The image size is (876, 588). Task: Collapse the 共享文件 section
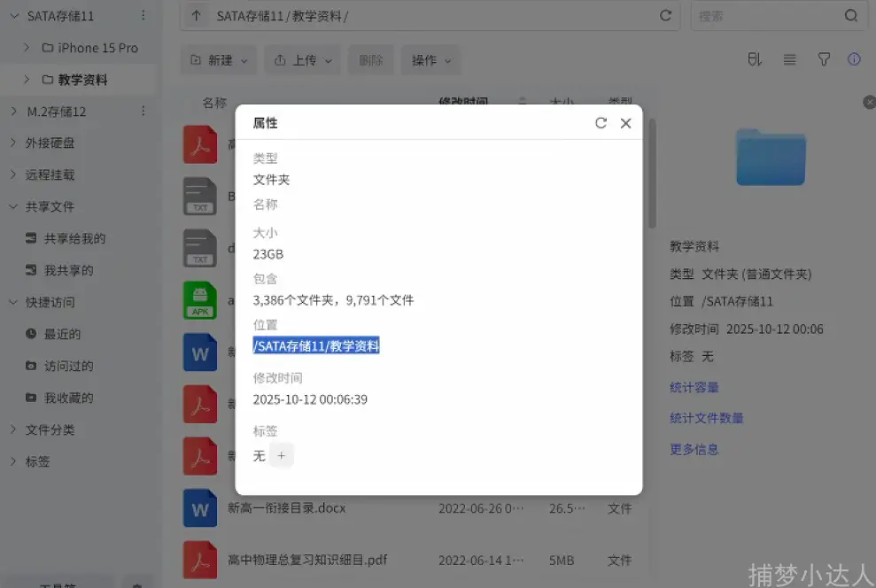click(14, 206)
